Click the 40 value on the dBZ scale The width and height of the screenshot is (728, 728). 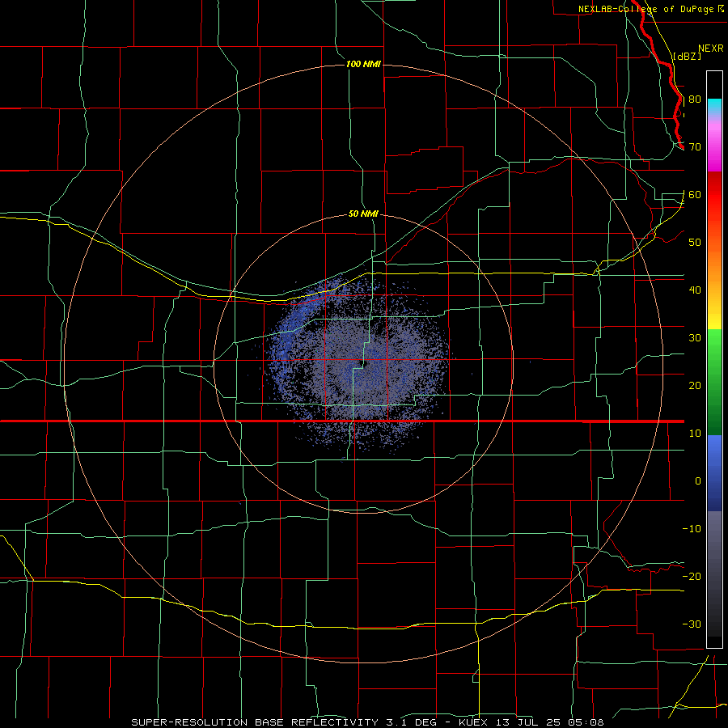click(x=695, y=290)
